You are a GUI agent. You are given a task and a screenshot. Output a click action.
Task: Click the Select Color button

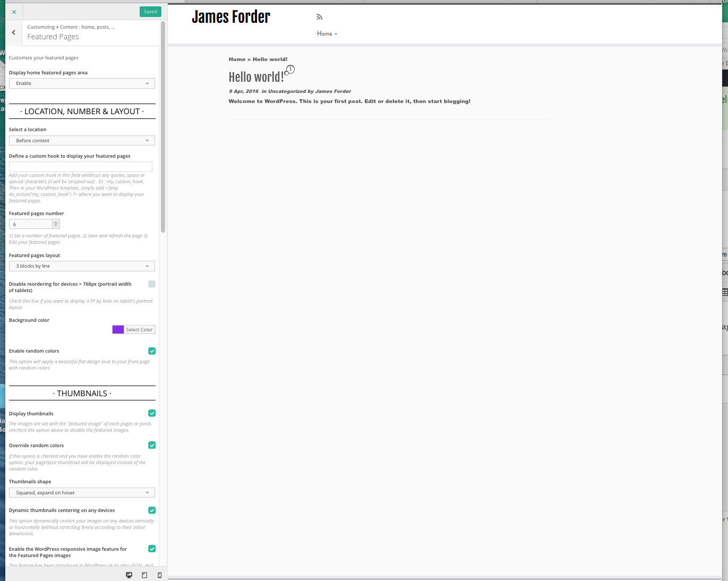point(140,330)
